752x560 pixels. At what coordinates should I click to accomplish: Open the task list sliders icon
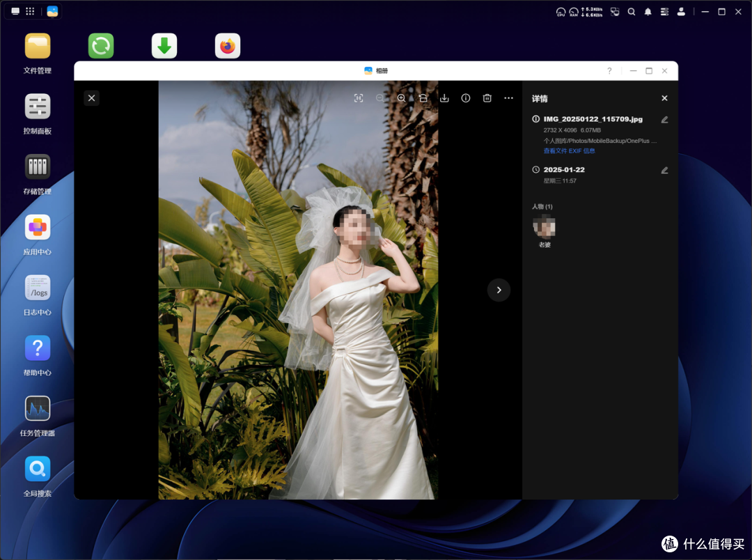tap(664, 12)
